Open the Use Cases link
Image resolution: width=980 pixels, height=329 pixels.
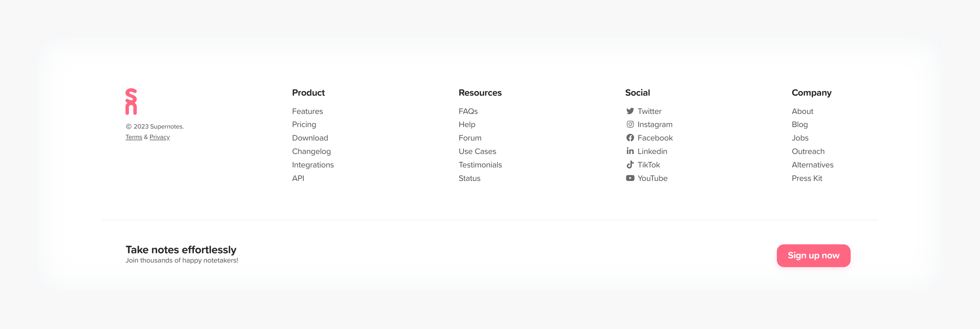tap(477, 151)
